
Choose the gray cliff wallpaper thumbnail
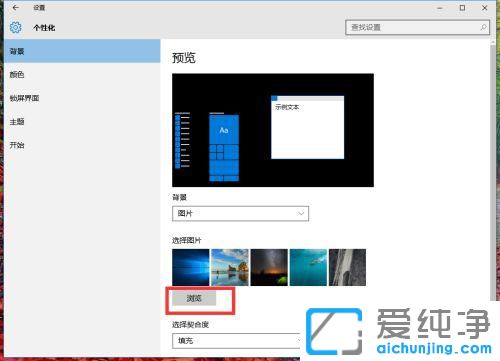(x=347, y=267)
